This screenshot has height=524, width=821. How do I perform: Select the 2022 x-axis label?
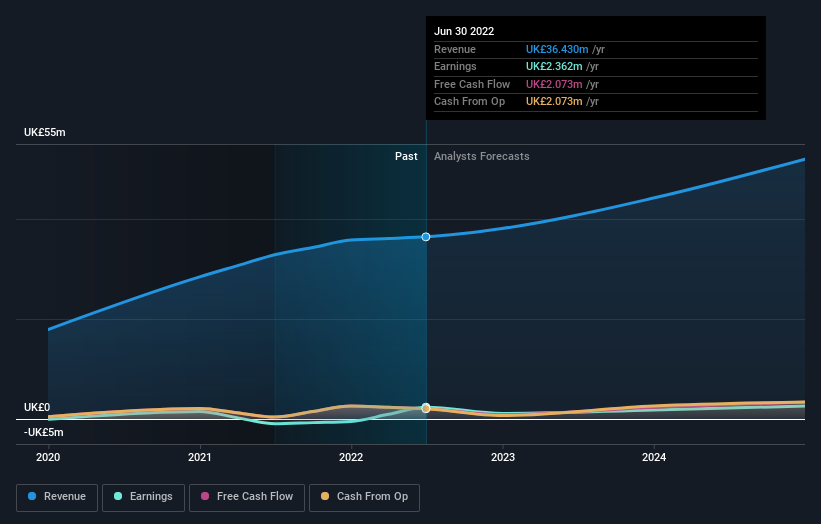tap(351, 458)
